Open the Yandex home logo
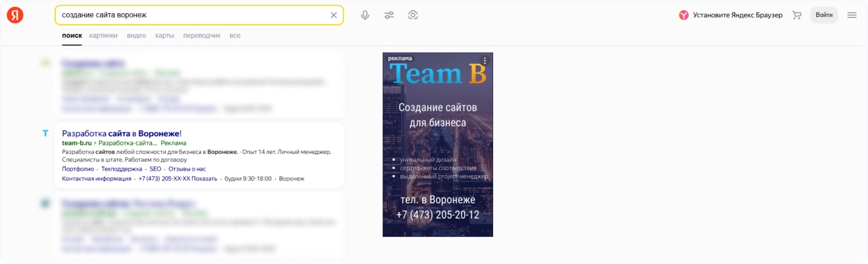Viewport: 868px width, 264px height. tap(15, 15)
